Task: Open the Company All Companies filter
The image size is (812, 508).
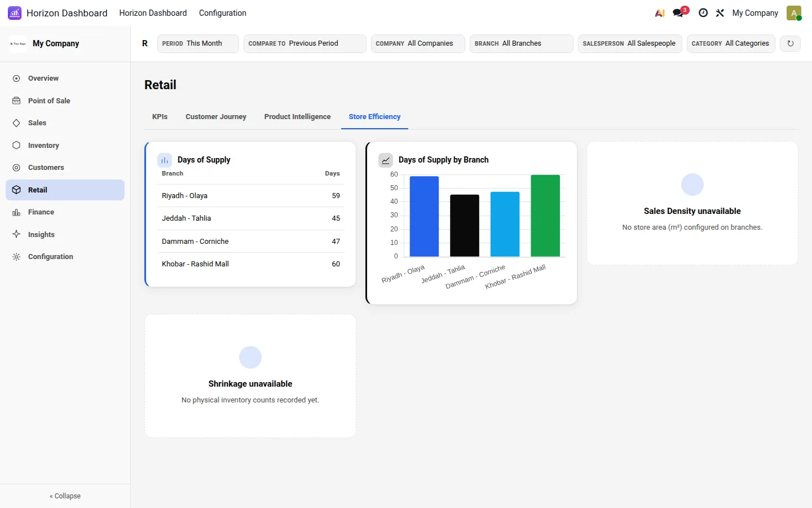Action: click(418, 43)
